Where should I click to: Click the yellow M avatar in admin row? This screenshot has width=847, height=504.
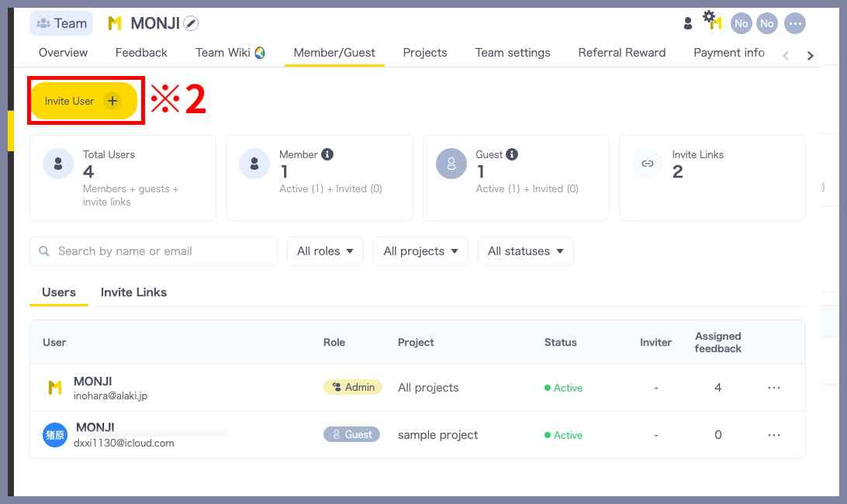pyautogui.click(x=55, y=388)
